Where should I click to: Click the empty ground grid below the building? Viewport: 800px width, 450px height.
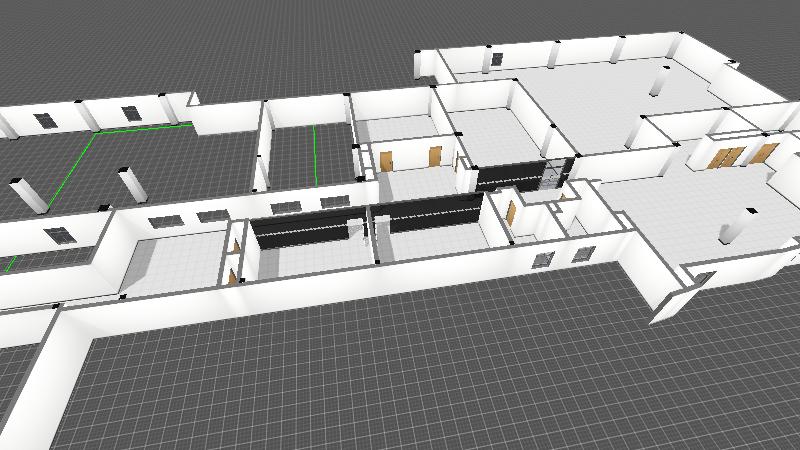(400, 380)
